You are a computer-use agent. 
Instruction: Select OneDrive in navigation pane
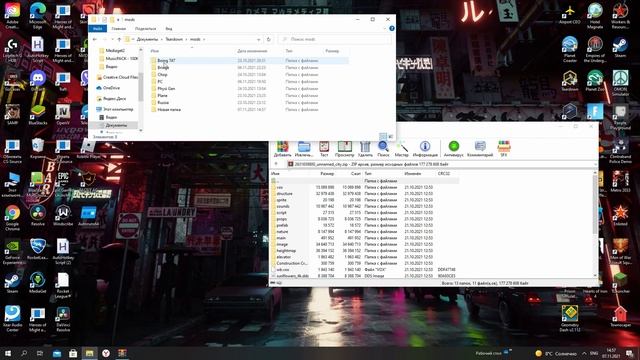click(x=111, y=88)
